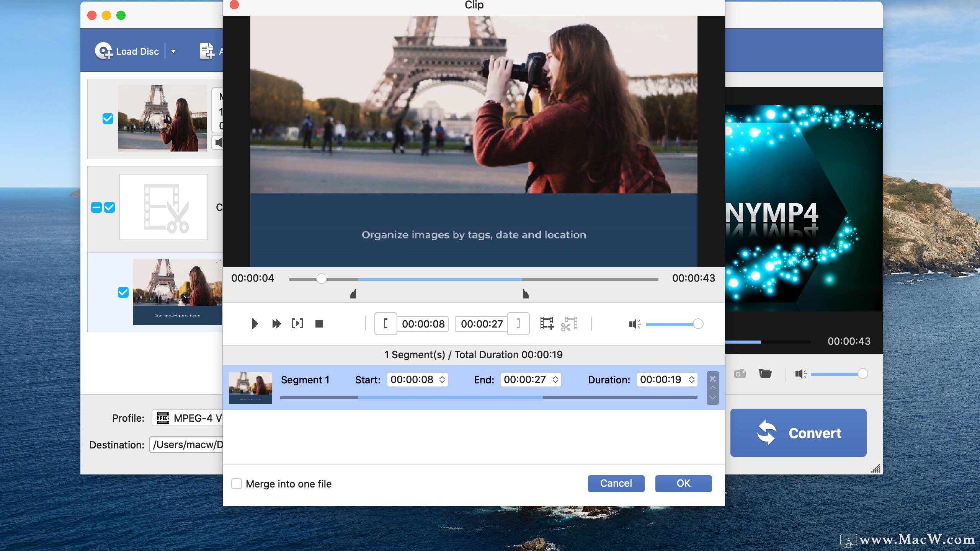Click the Convert button
Image resolution: width=980 pixels, height=551 pixels.
point(799,433)
